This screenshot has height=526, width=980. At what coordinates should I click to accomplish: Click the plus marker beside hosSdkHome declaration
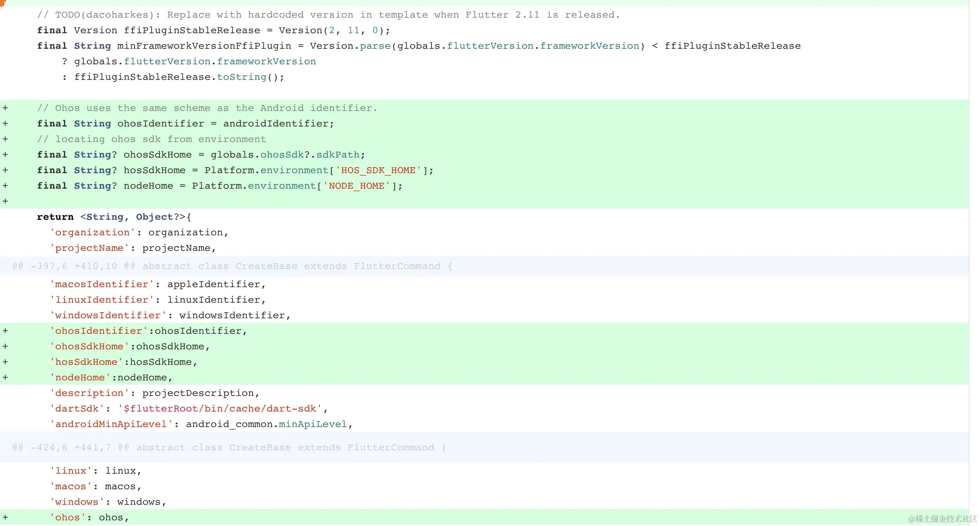point(5,170)
